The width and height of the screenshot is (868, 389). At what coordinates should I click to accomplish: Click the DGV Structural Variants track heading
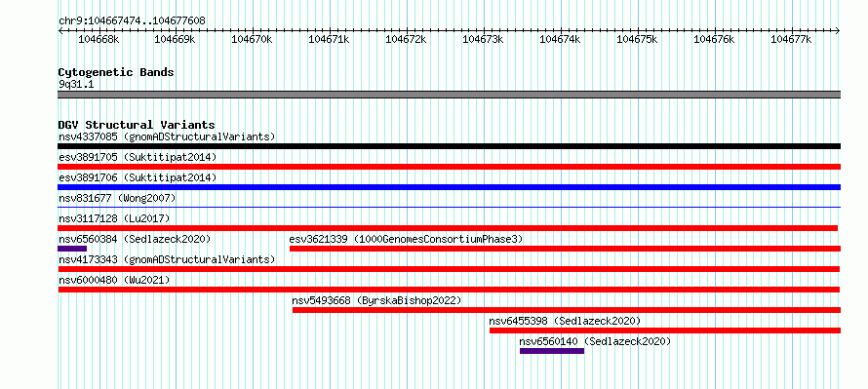[x=137, y=125]
